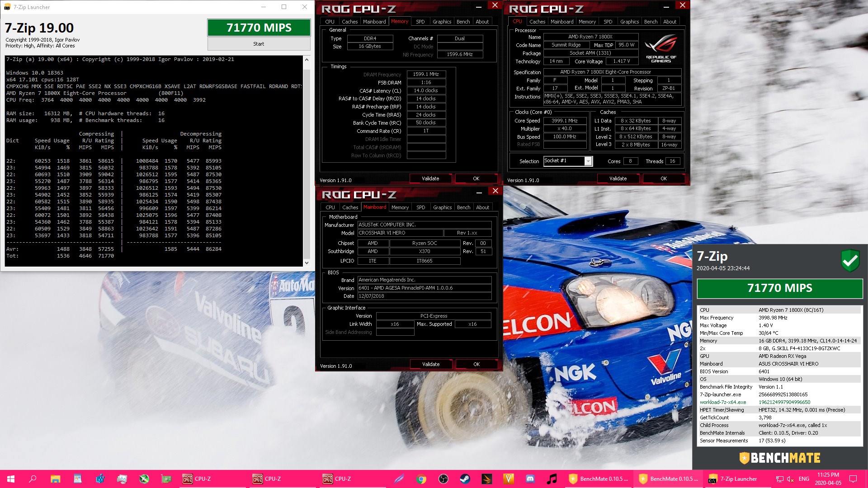Click the ENG language indicator
The width and height of the screenshot is (868, 488).
point(804,479)
